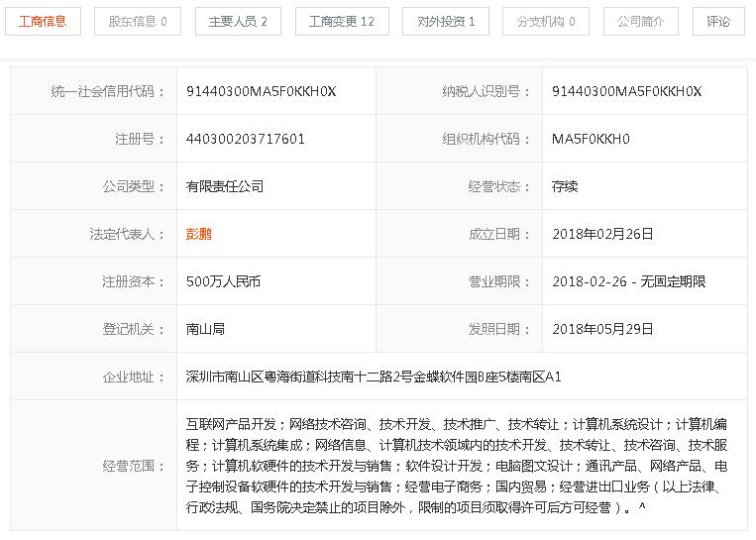Switch to the 主要人员 tab
The width and height of the screenshot is (756, 540).
coord(238,21)
